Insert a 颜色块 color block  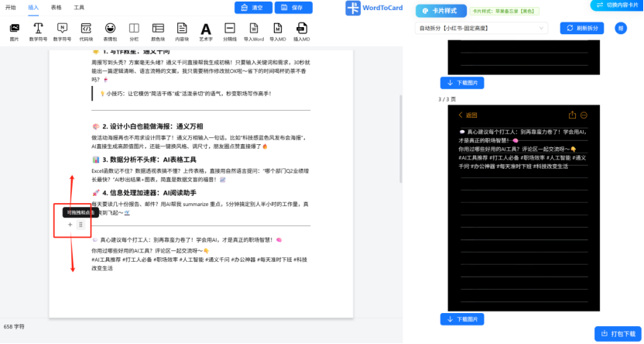158,33
